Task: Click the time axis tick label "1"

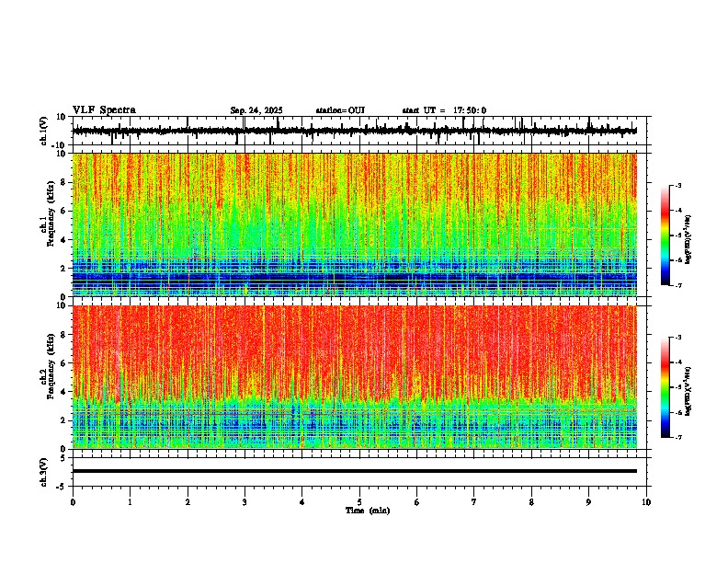Action: 130,502
